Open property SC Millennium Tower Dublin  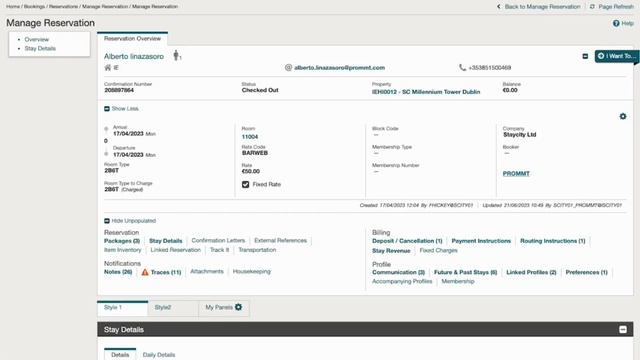426,92
